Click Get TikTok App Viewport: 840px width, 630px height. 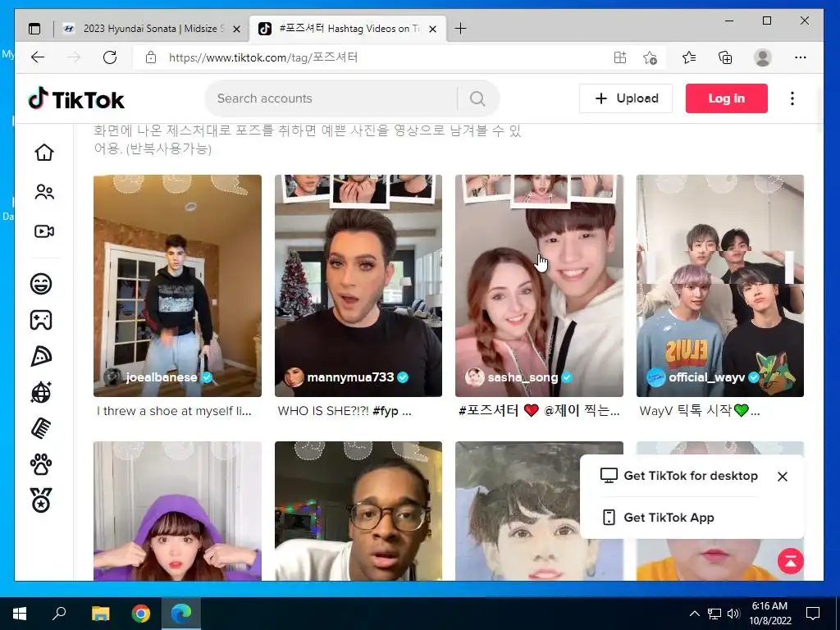click(658, 518)
